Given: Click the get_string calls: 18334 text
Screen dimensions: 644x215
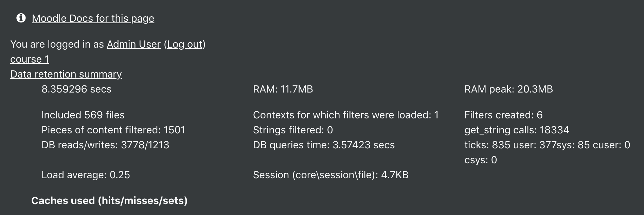Looking at the screenshot, I should point(517,130).
